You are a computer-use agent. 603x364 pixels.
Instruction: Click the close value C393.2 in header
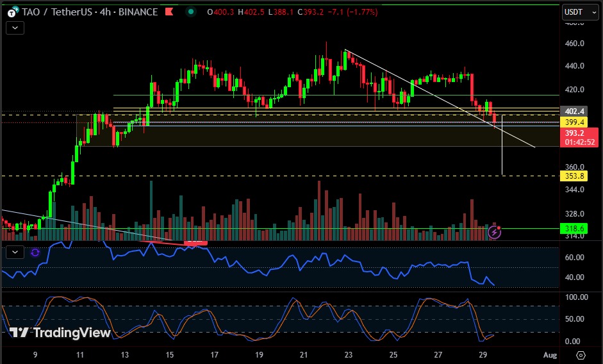click(x=311, y=12)
